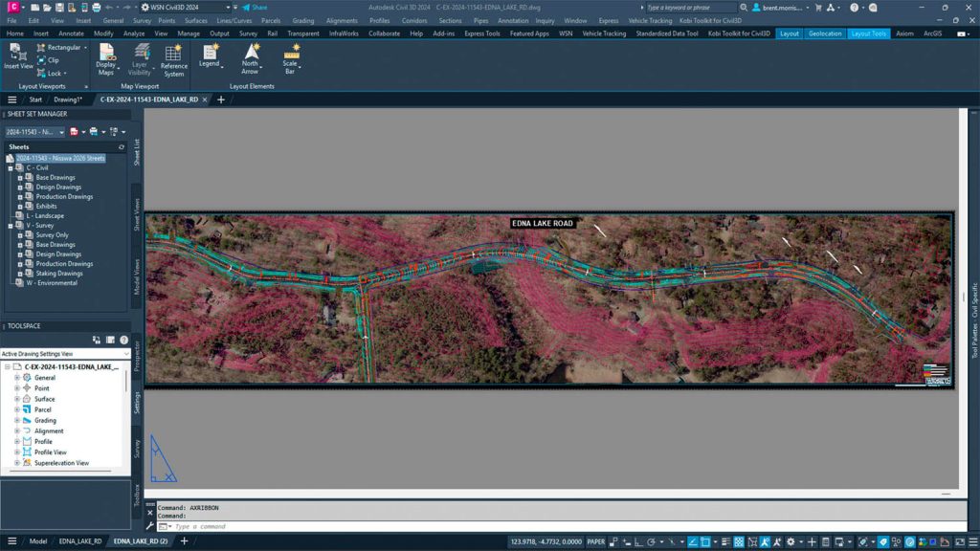
Task: Expand the Design Drawings sheet subset
Action: [x=18, y=187]
